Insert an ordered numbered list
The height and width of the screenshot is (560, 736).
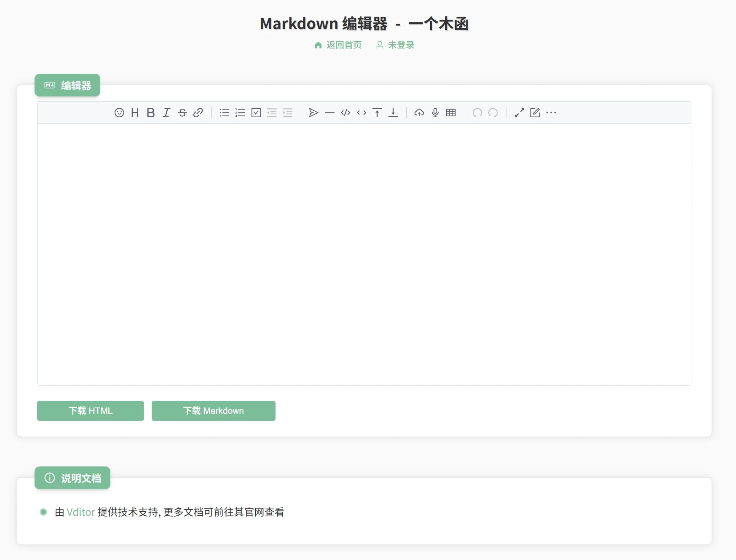[x=240, y=113]
